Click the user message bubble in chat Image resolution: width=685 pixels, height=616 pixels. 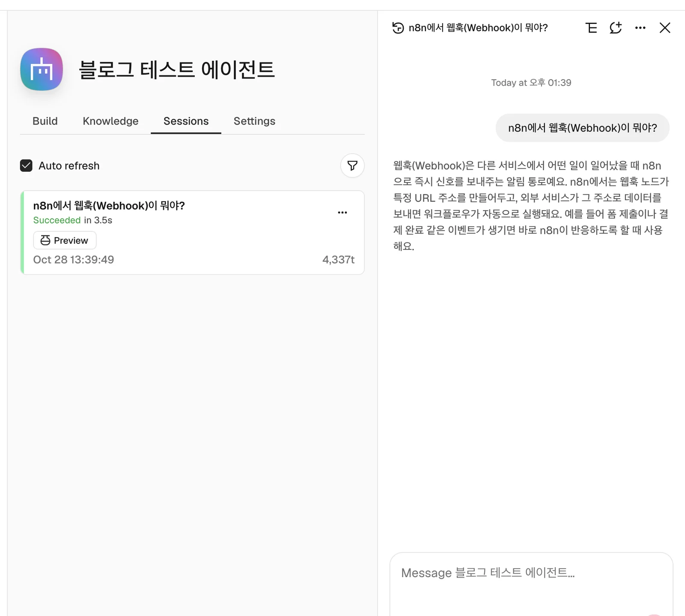[582, 128]
